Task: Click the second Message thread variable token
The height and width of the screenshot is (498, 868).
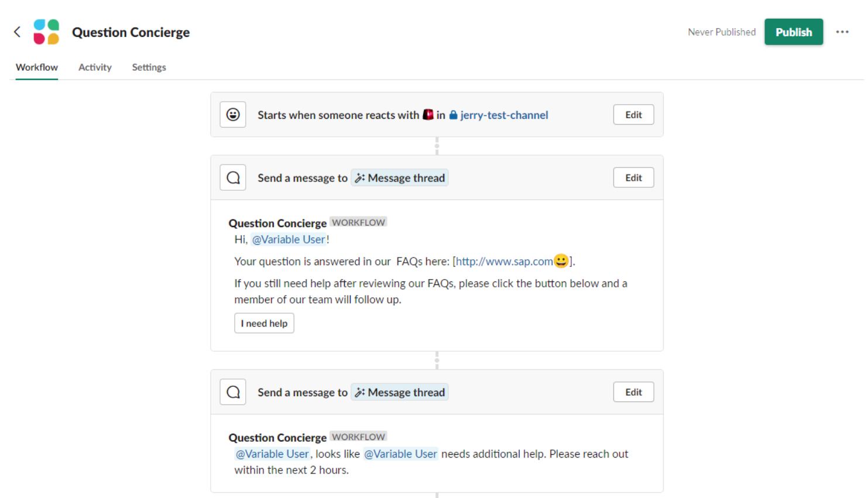Action: pos(400,393)
